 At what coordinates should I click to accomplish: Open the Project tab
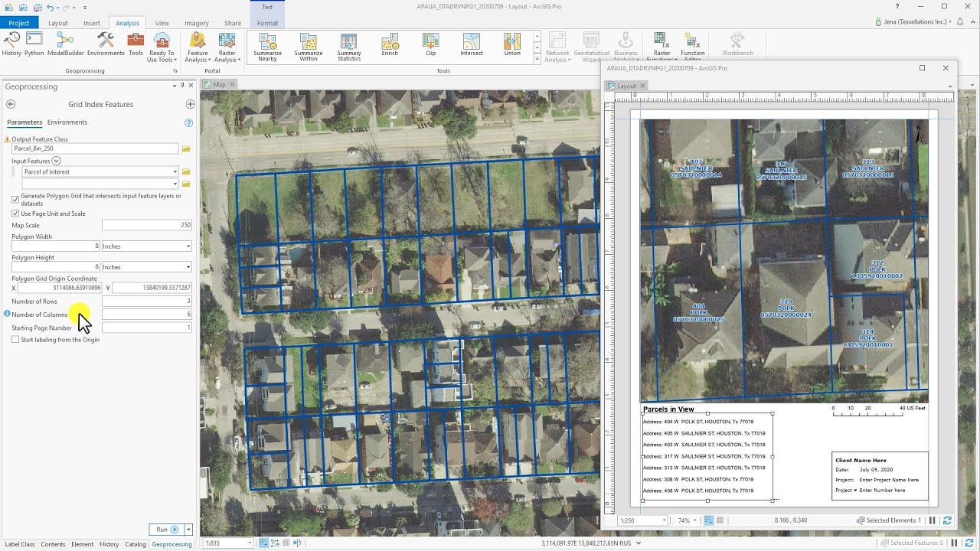pos(19,23)
